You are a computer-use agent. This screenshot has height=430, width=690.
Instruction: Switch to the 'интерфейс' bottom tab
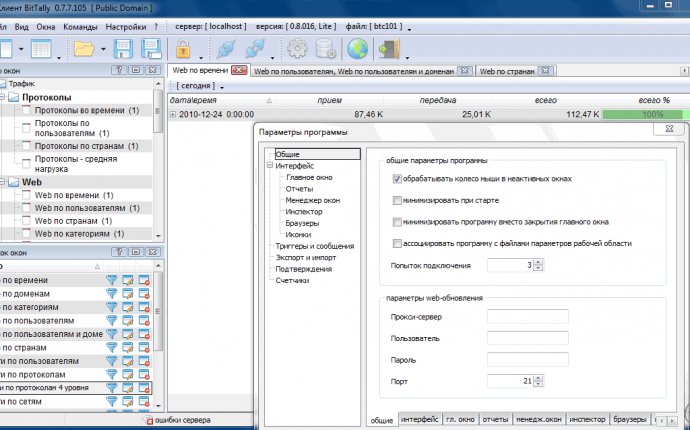coord(419,419)
